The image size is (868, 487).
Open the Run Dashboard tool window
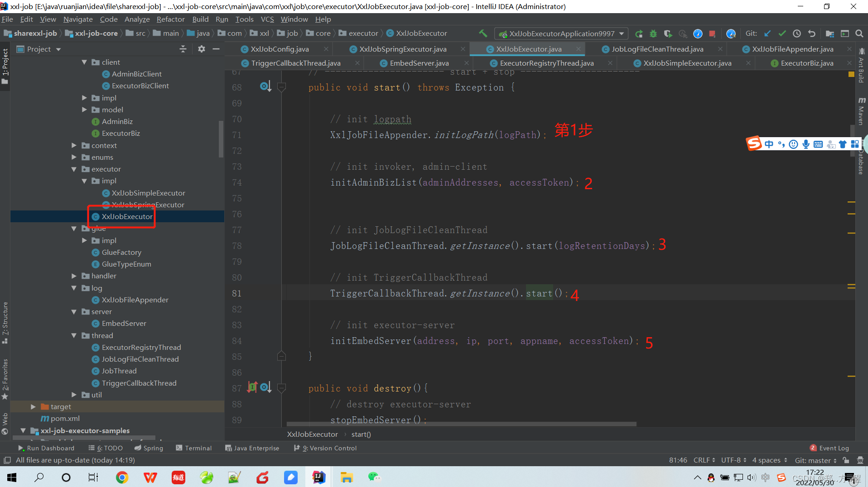pyautogui.click(x=46, y=448)
